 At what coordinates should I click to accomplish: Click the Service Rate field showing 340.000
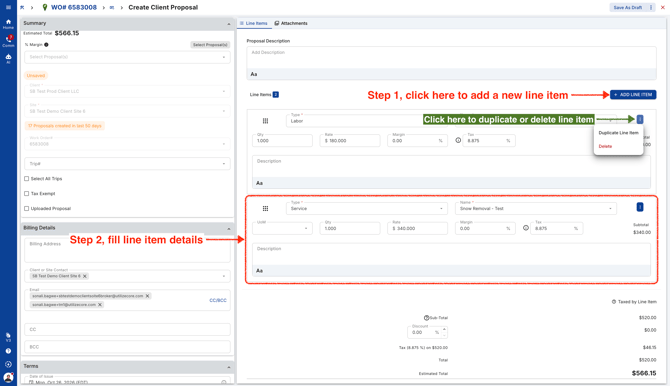pos(417,228)
